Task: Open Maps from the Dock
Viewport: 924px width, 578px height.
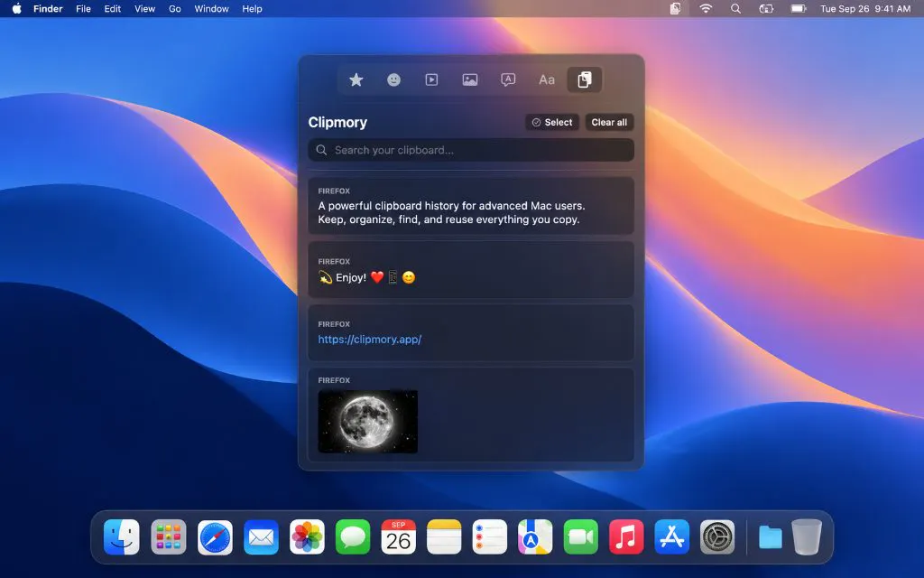Action: [535, 537]
